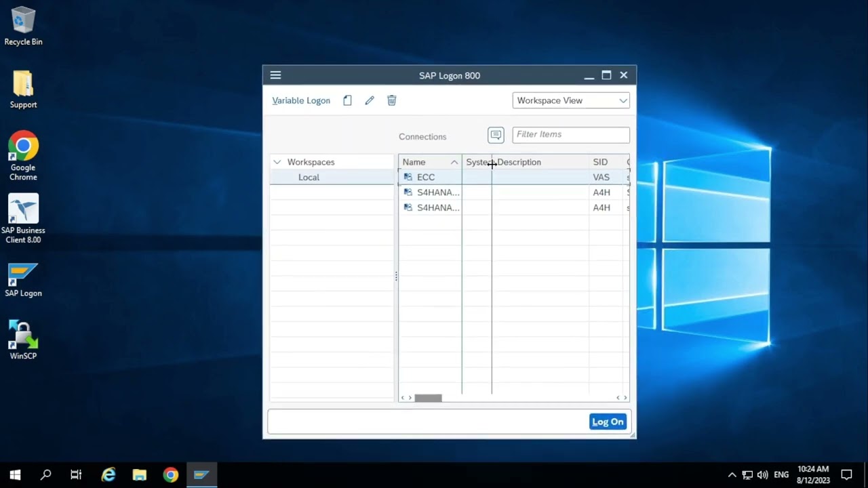Click the VAS cell in the SID column
The height and width of the screenshot is (488, 868).
[x=601, y=177]
